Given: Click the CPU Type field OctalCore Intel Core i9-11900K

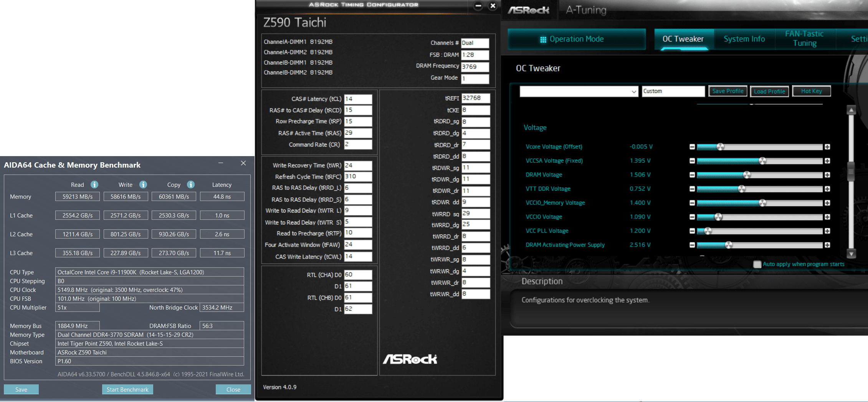Looking at the screenshot, I should pyautogui.click(x=150, y=272).
